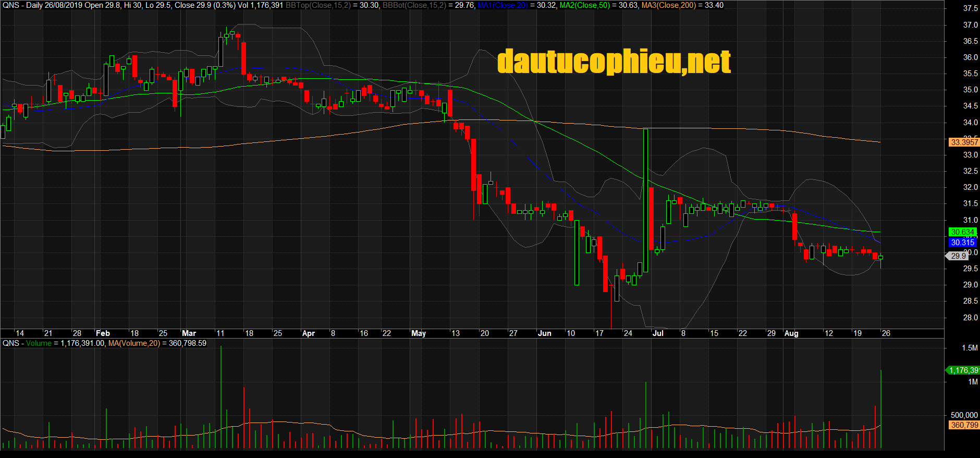Click the green Volume label in volume pane
980x458 pixels.
[39, 343]
